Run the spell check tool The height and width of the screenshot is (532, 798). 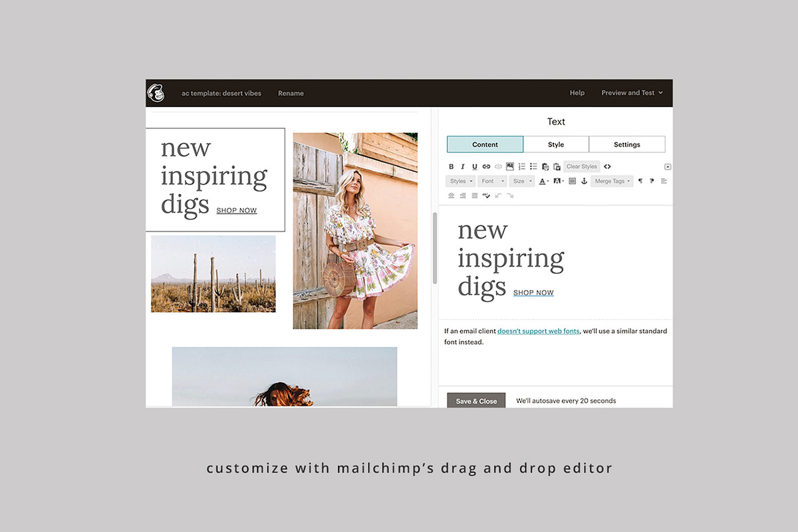pyautogui.click(x=486, y=196)
